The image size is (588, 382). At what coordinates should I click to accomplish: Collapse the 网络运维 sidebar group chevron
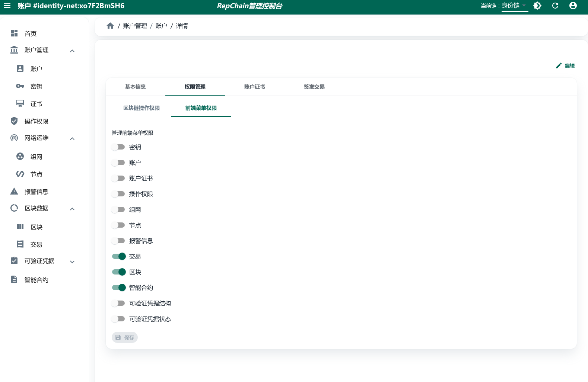tap(72, 138)
